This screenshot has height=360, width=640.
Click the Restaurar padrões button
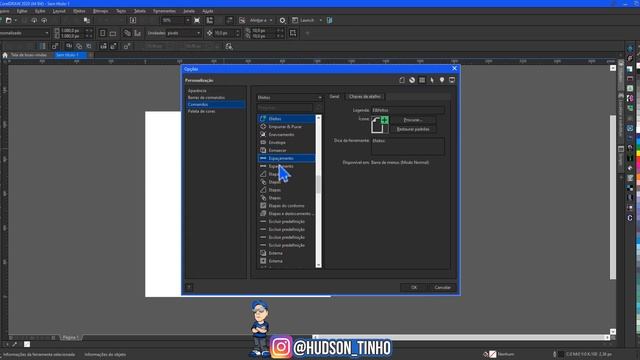tap(413, 129)
